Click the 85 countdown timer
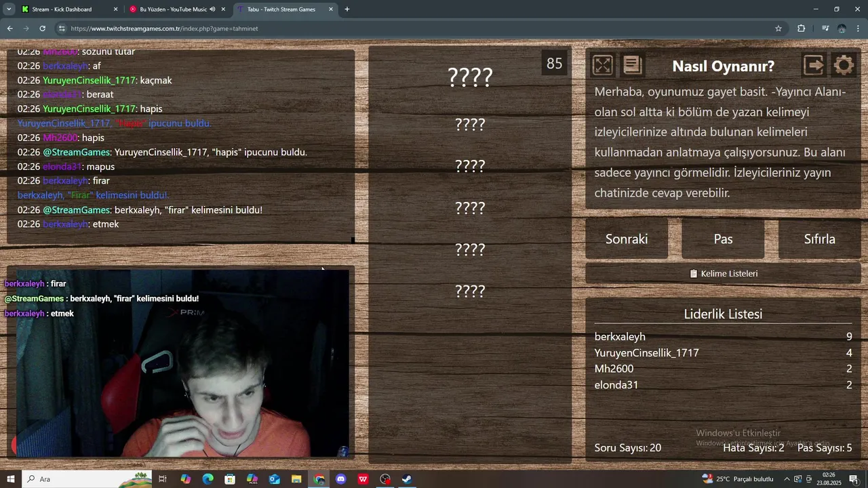 click(554, 64)
